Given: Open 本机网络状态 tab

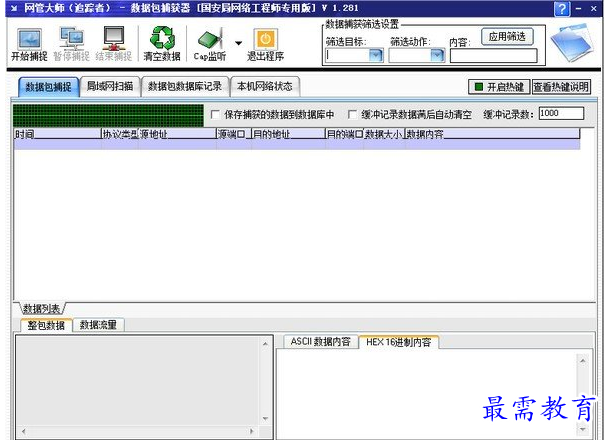Looking at the screenshot, I should [265, 86].
